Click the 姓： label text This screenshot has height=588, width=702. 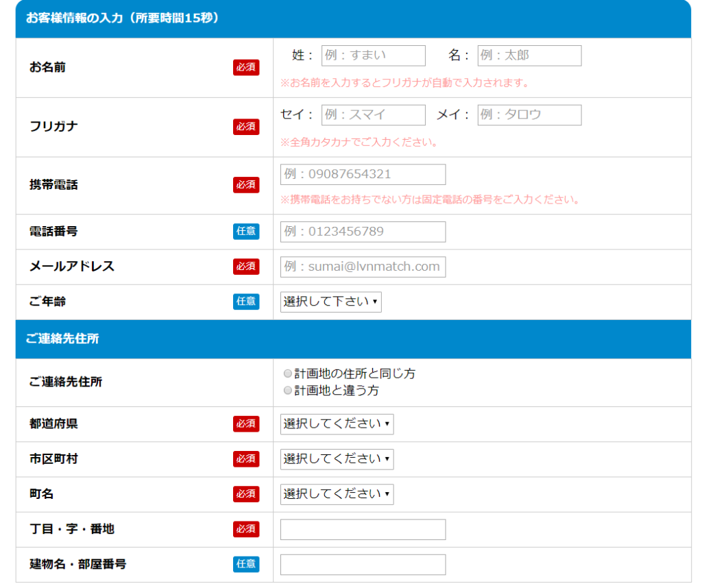point(302,55)
